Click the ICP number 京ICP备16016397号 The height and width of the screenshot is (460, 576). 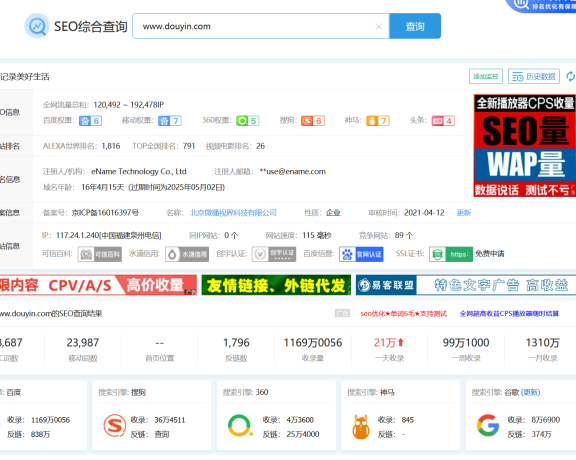[x=105, y=213]
